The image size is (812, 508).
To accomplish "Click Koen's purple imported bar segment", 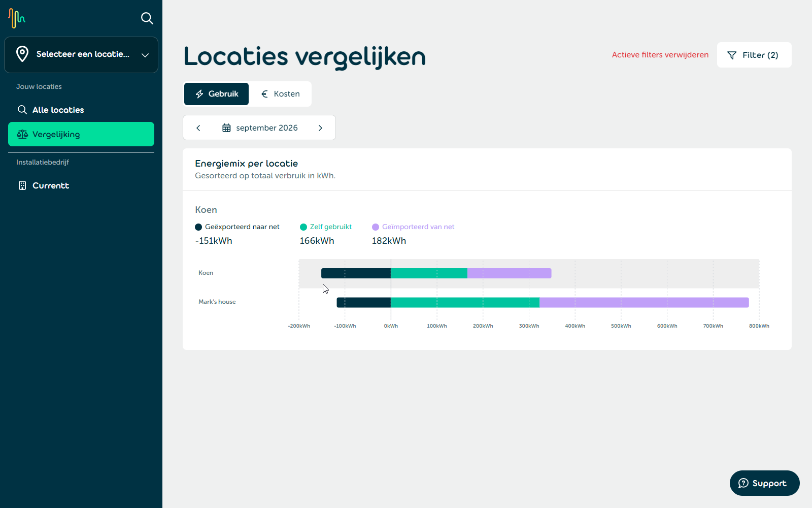I will coord(510,273).
